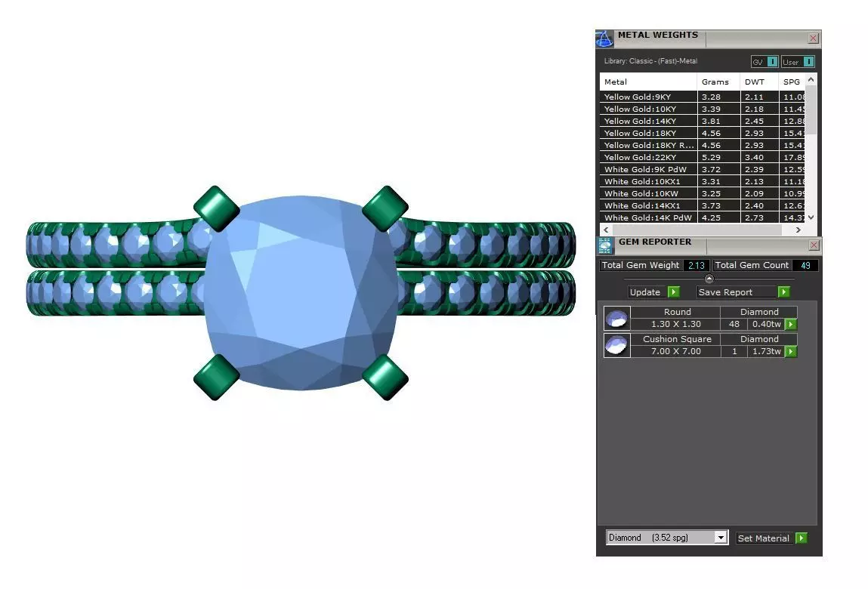Click the Round gem thumbnail
The width and height of the screenshot is (868, 589).
point(616,319)
